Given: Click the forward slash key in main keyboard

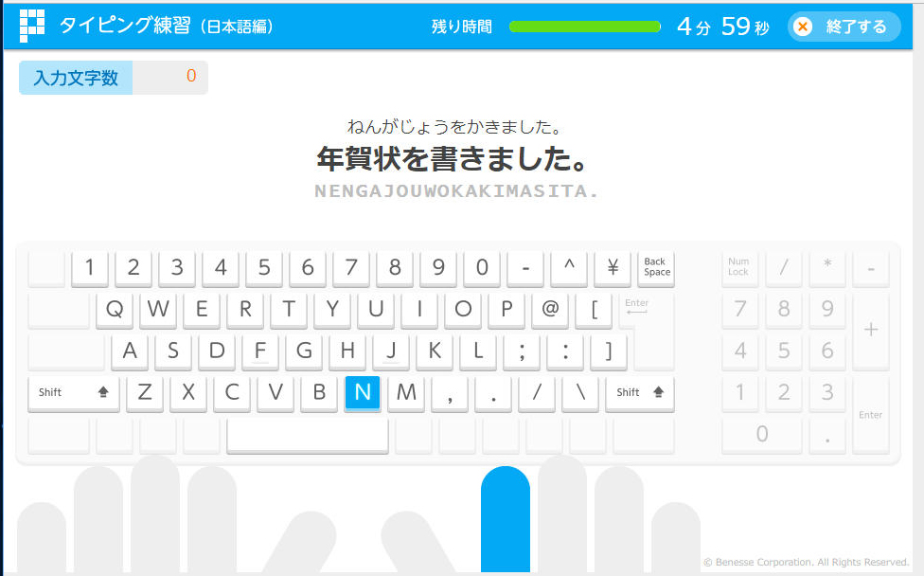Looking at the screenshot, I should pos(538,392).
